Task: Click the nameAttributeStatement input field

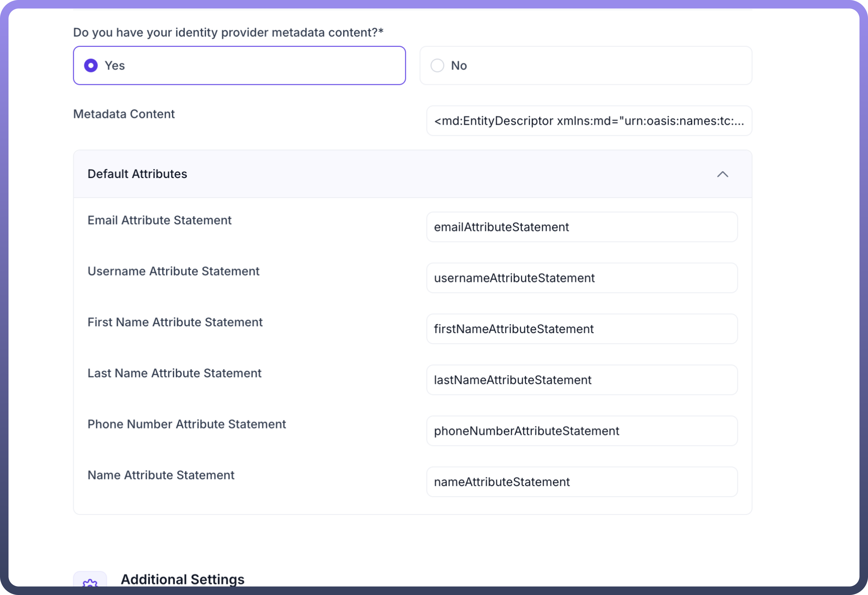Action: click(582, 482)
